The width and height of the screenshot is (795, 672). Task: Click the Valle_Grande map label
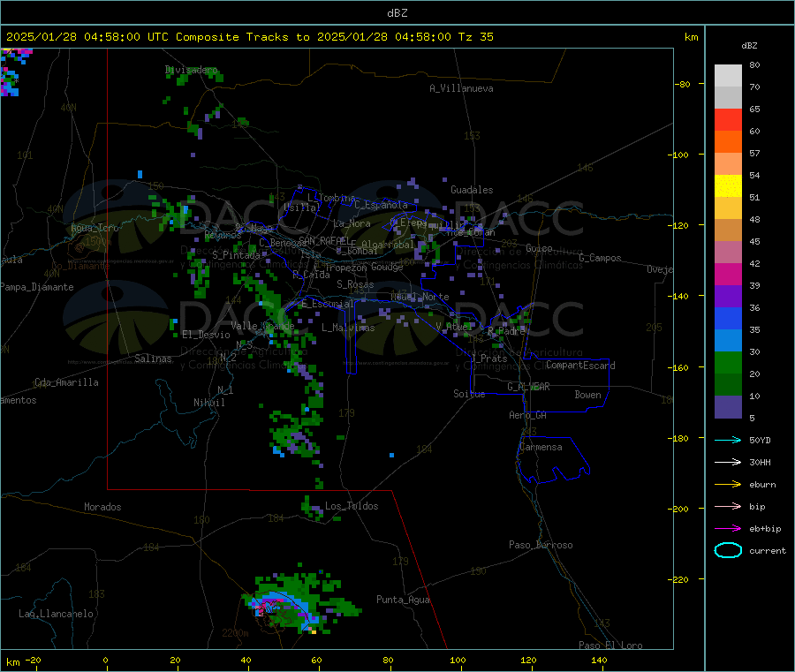[262, 325]
